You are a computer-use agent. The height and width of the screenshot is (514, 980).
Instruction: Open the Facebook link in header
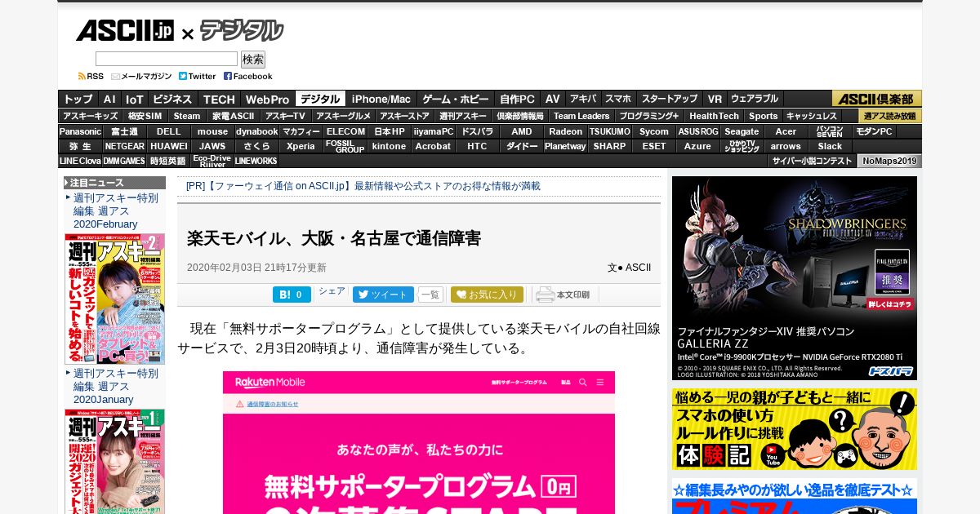point(248,76)
